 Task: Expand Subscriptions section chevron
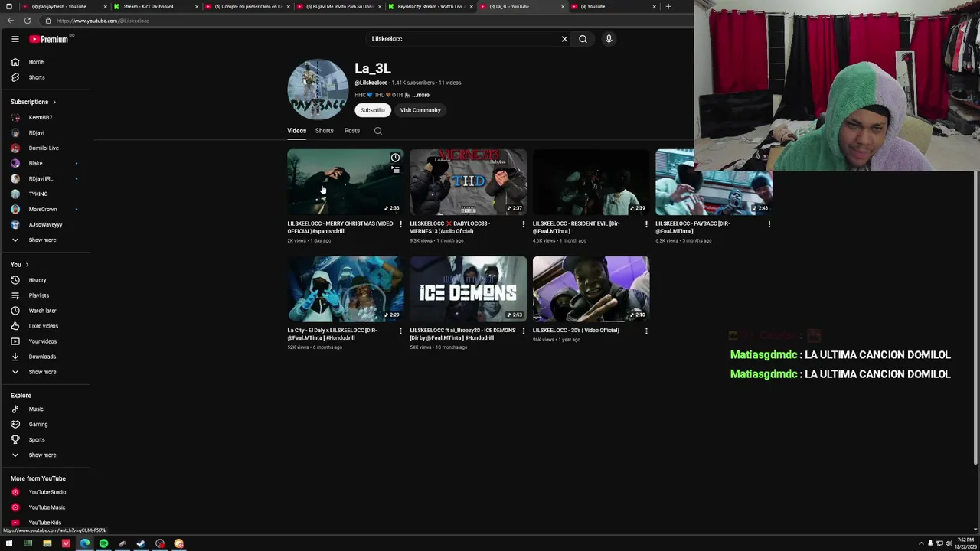pyautogui.click(x=54, y=102)
